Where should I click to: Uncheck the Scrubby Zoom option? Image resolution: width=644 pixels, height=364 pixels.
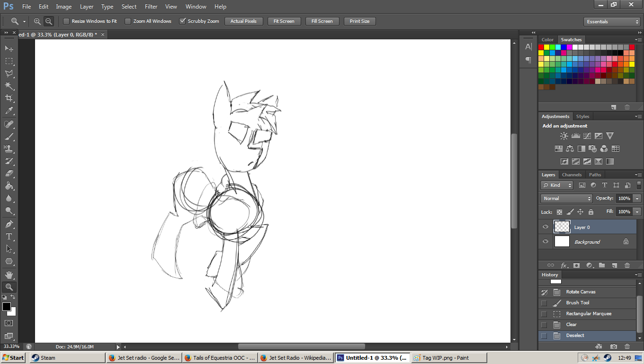[x=182, y=21]
